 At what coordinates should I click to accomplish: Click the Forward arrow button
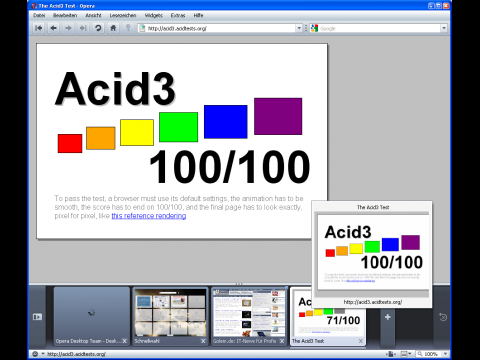pyautogui.click(x=68, y=28)
